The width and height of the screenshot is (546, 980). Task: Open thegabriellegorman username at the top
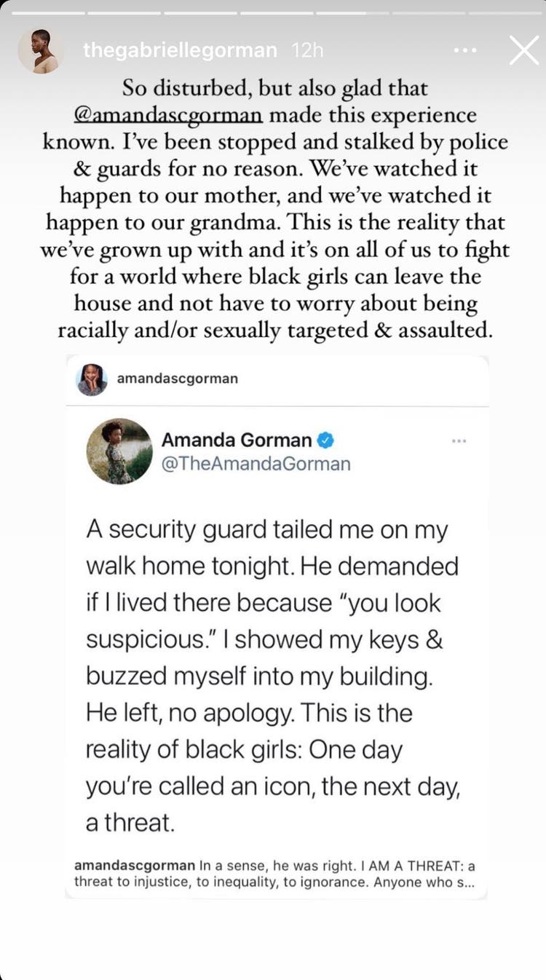click(180, 50)
